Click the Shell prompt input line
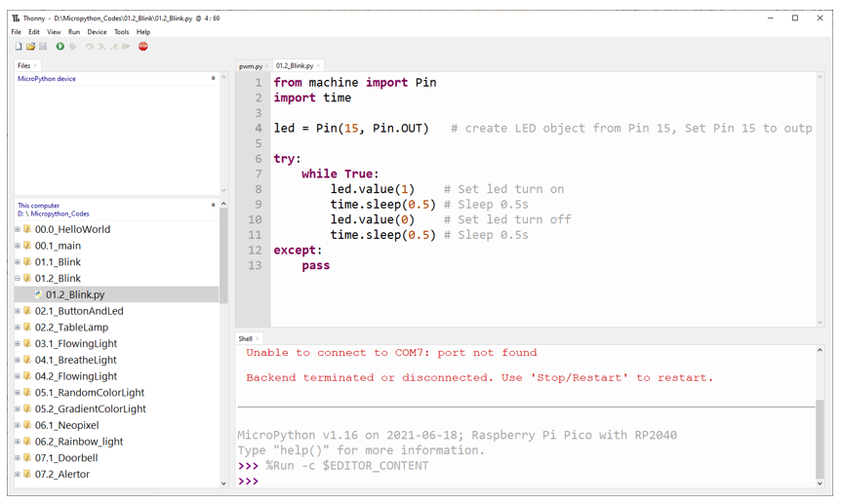The height and width of the screenshot is (504, 842). coord(526,481)
